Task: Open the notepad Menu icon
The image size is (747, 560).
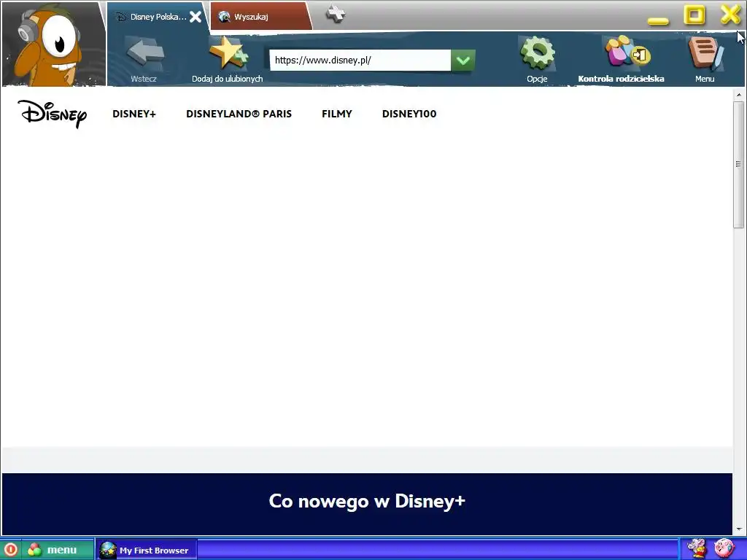Action: [x=705, y=60]
